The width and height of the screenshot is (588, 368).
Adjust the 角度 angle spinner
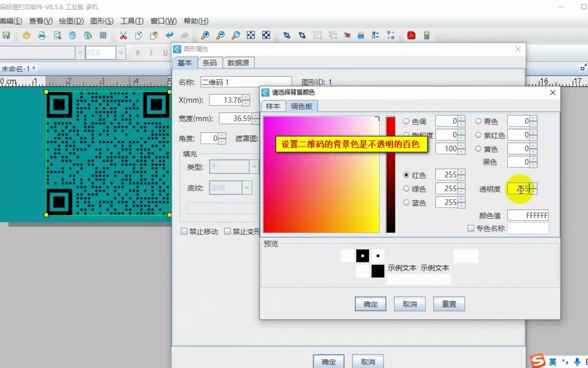222,138
